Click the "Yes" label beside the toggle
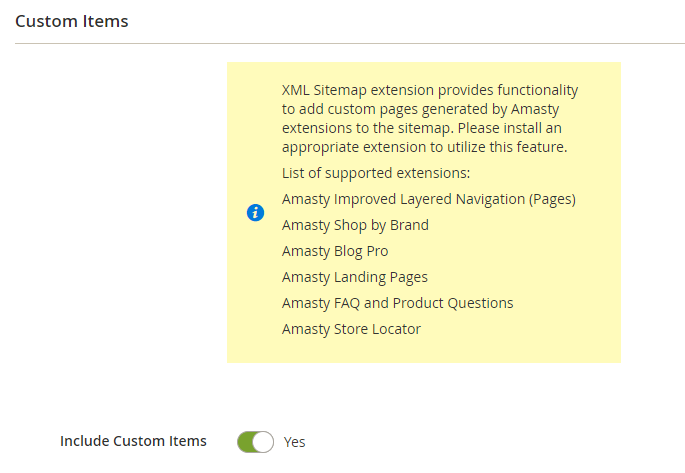Screen dimensions: 685x473 294,442
